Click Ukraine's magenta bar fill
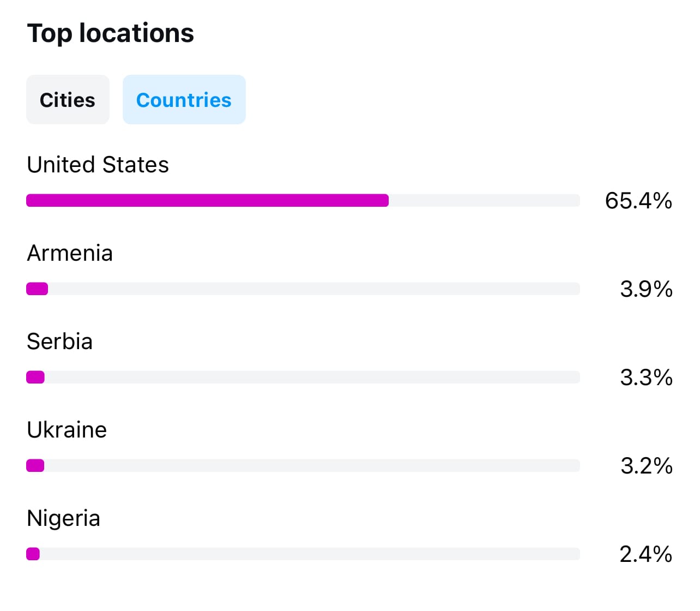Viewport: 700px width, 611px height. click(35, 465)
